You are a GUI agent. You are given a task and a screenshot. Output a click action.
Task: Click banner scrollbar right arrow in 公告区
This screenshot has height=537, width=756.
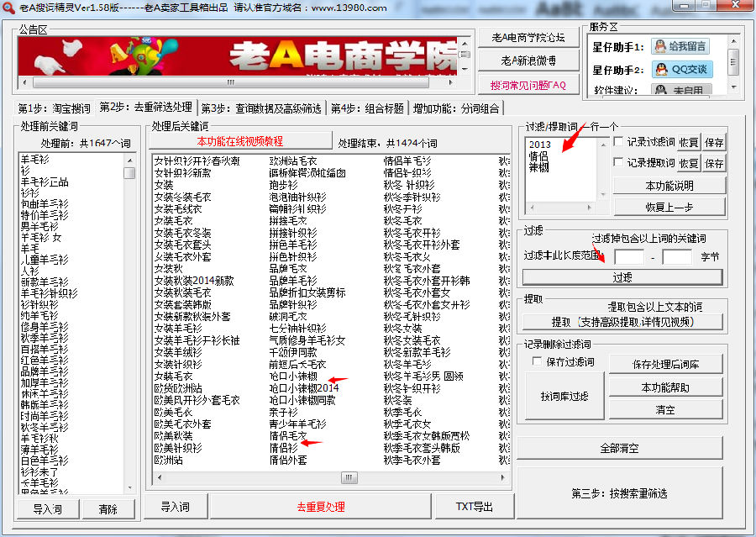[450, 82]
